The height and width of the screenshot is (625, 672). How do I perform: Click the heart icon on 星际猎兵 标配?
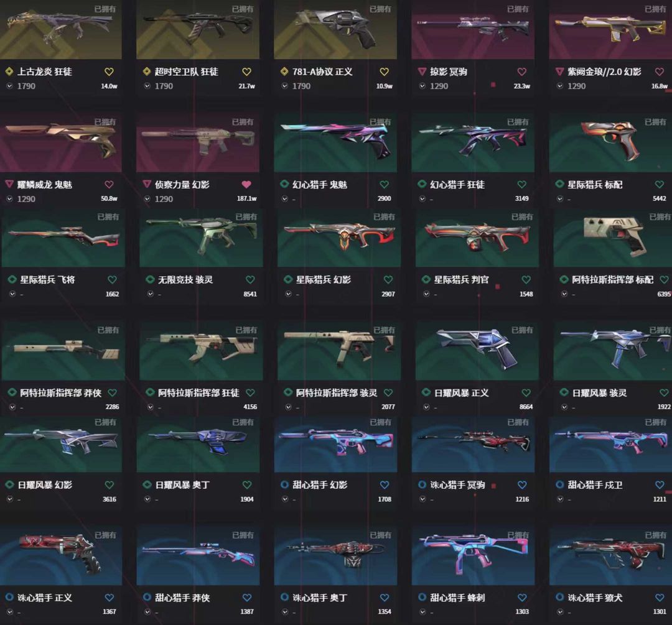pyautogui.click(x=660, y=185)
